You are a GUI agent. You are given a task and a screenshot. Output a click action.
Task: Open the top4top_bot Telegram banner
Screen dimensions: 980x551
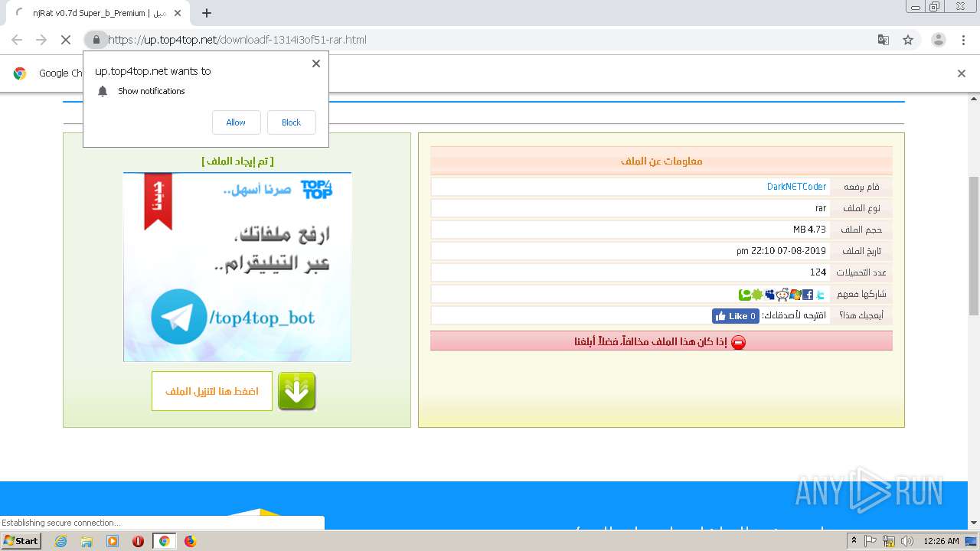[237, 267]
